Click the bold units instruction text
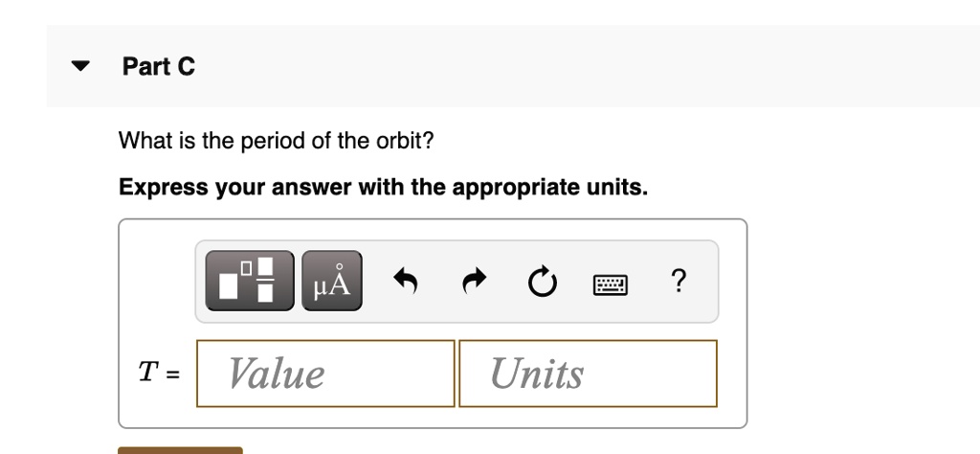The image size is (980, 454). point(383,187)
